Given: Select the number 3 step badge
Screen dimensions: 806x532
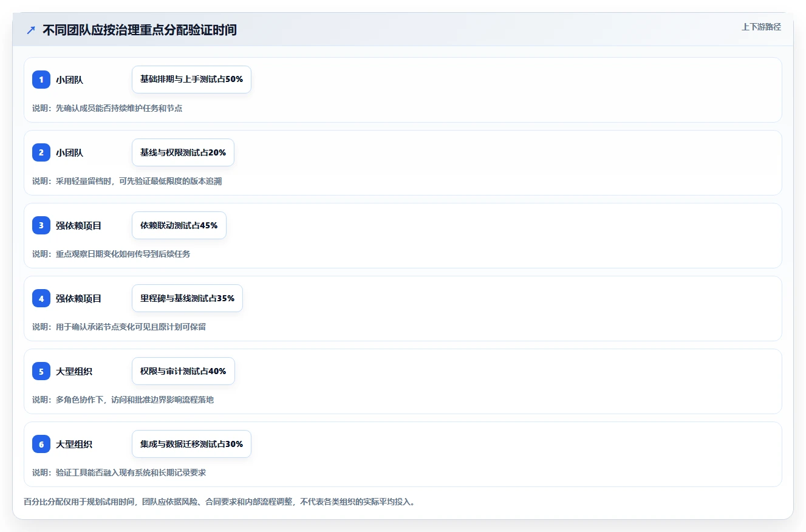Looking at the screenshot, I should coord(41,225).
